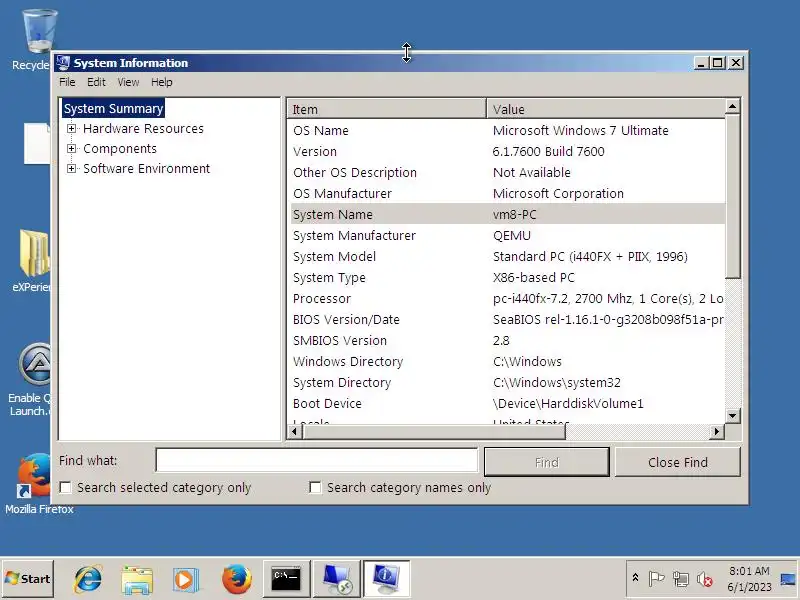This screenshot has height=600, width=800.
Task: Check Search selected category only
Action: (x=66, y=488)
